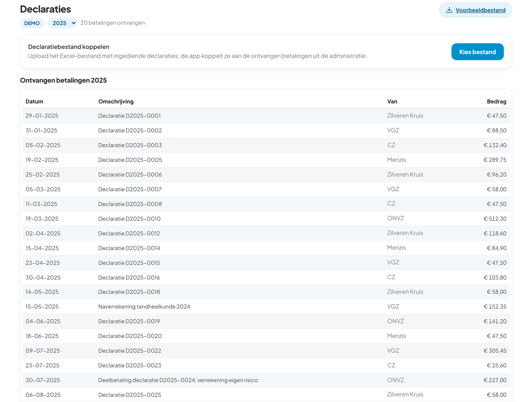532x402 pixels.
Task: Click the Bedrag column header
Action: [496, 101]
